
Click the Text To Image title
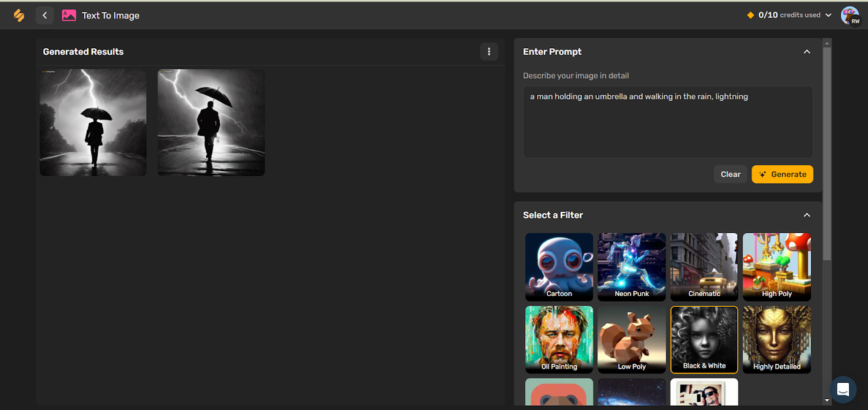pos(111,15)
